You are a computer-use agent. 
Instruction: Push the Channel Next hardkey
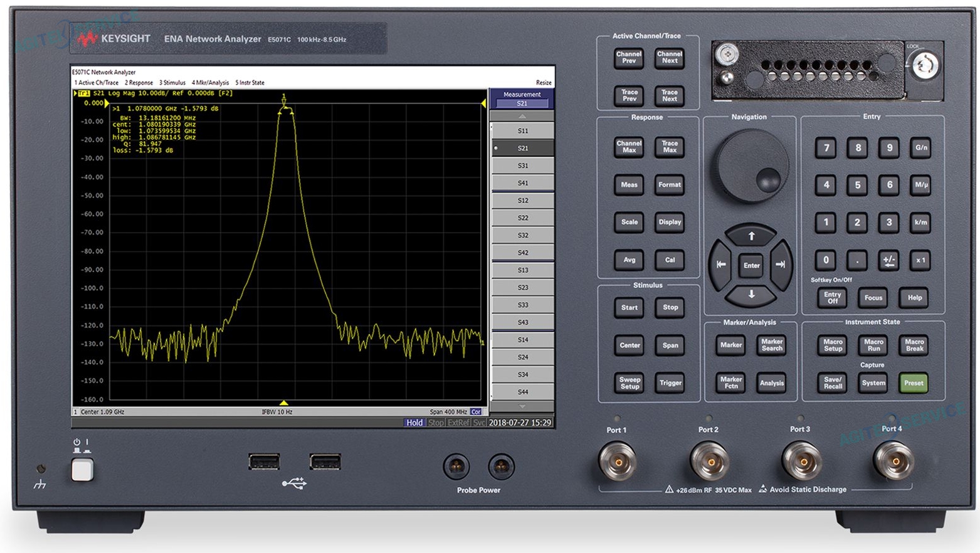click(x=670, y=58)
